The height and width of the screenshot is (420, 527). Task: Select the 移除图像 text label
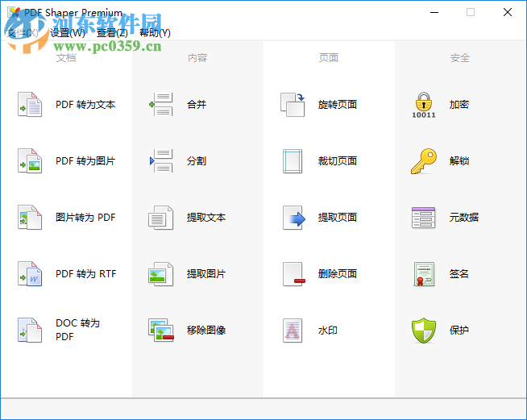tap(206, 331)
